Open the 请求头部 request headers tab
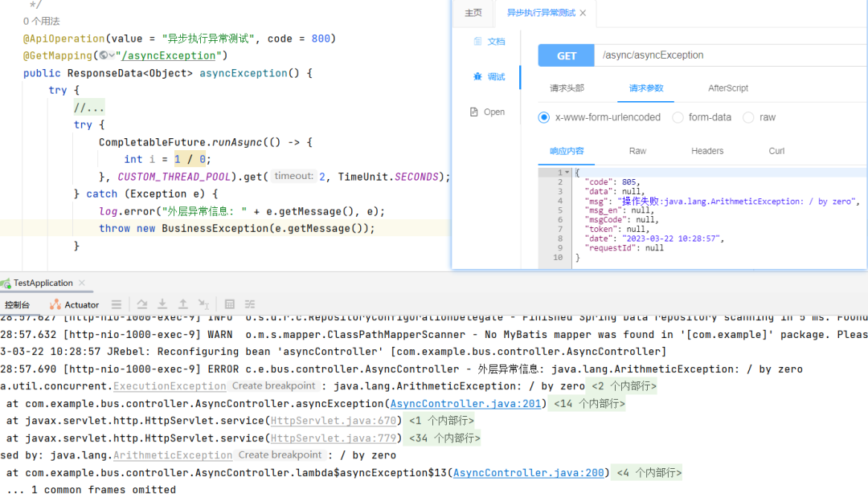868x497 pixels. click(567, 88)
